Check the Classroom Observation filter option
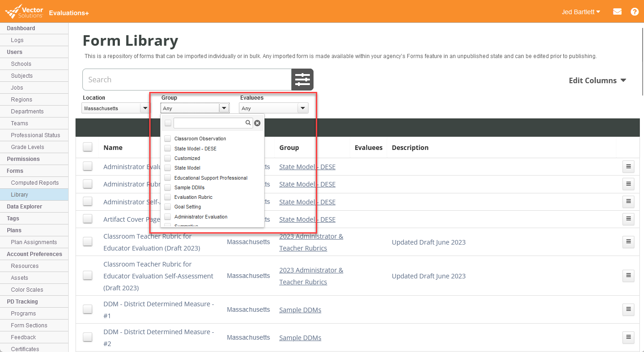 tap(167, 138)
